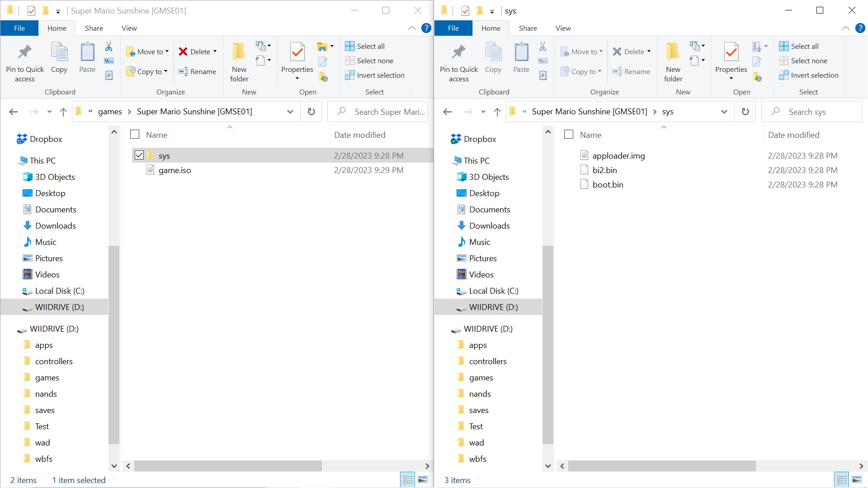Click Invert selection in sys window
The image size is (868, 488).
point(809,75)
